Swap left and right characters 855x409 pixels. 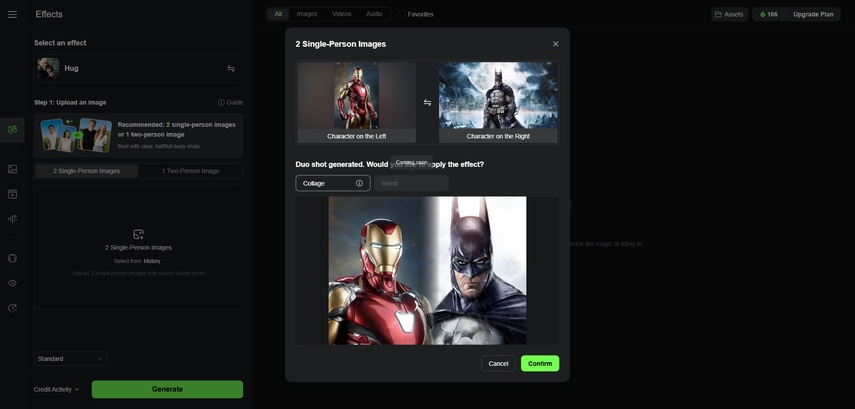[428, 103]
